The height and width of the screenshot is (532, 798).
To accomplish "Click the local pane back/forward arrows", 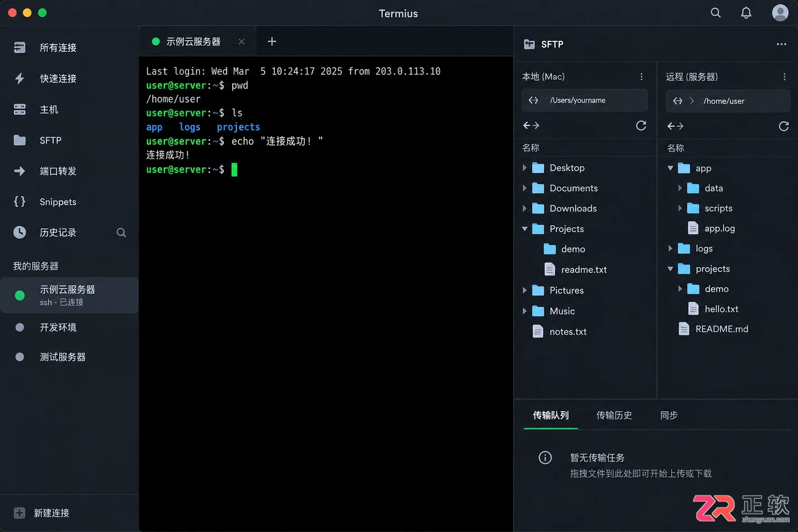I will pyautogui.click(x=531, y=126).
